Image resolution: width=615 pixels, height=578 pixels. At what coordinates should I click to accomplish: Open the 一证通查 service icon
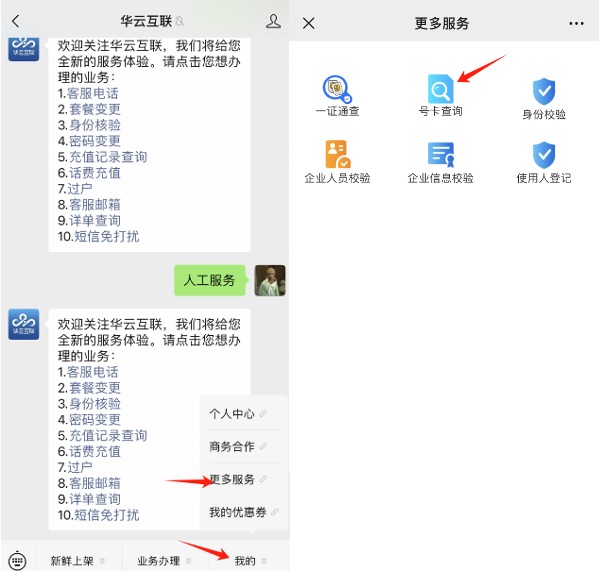coord(337,89)
